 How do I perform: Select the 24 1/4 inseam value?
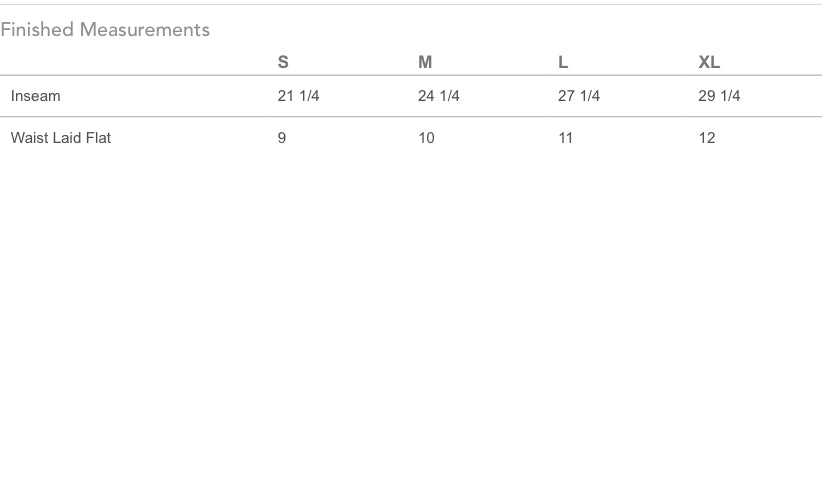click(x=438, y=96)
